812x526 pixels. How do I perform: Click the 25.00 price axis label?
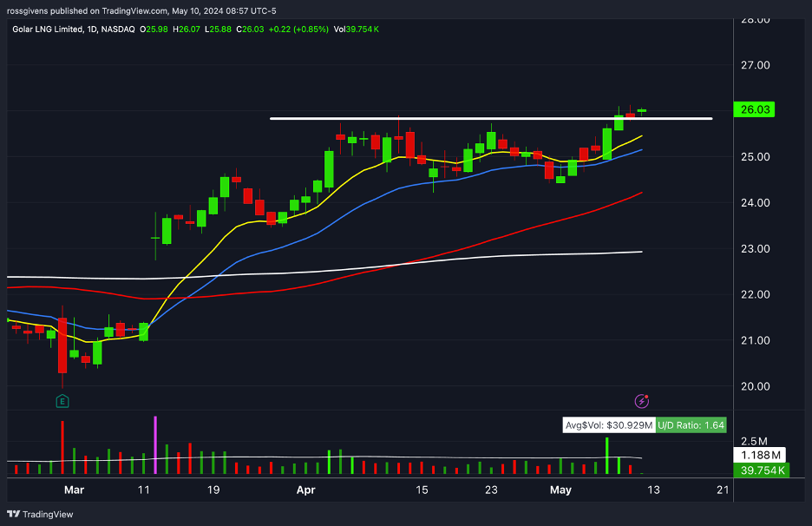click(x=755, y=157)
